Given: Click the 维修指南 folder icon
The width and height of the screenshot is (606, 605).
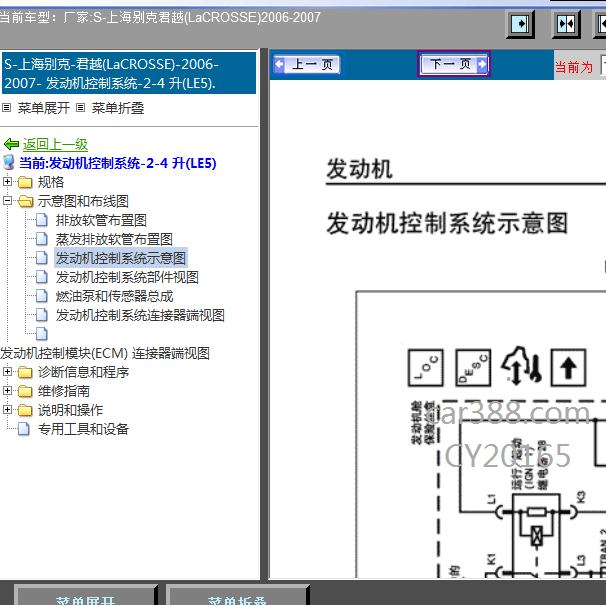Looking at the screenshot, I should point(25,391).
